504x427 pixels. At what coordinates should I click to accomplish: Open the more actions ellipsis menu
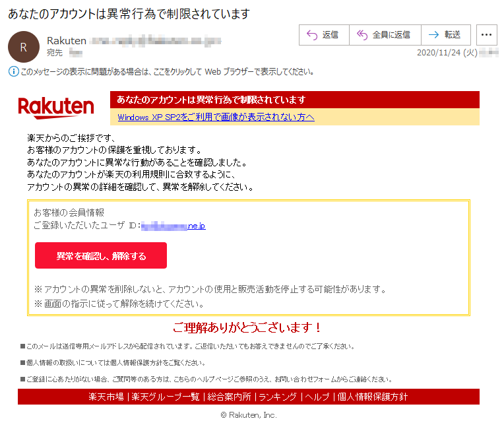[486, 35]
